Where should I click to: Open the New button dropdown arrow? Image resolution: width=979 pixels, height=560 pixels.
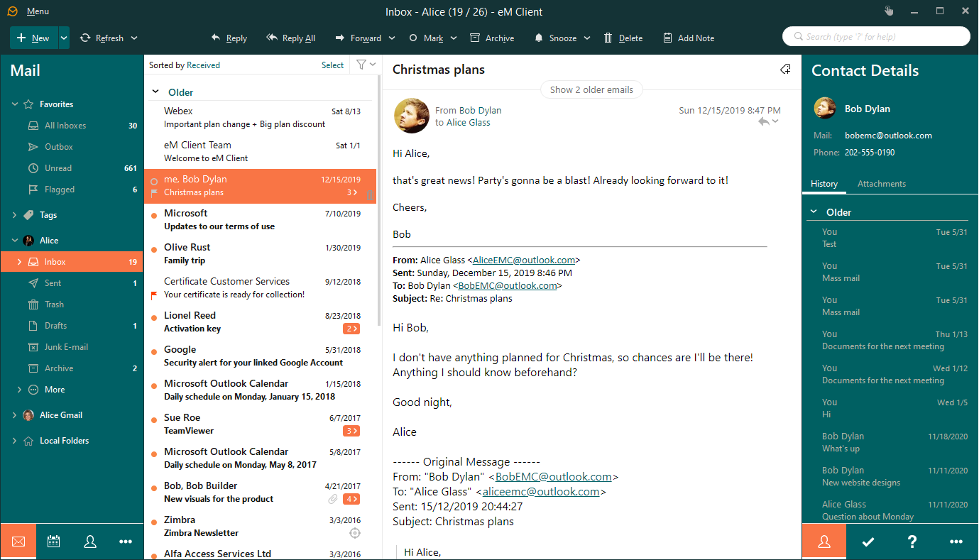coord(64,38)
